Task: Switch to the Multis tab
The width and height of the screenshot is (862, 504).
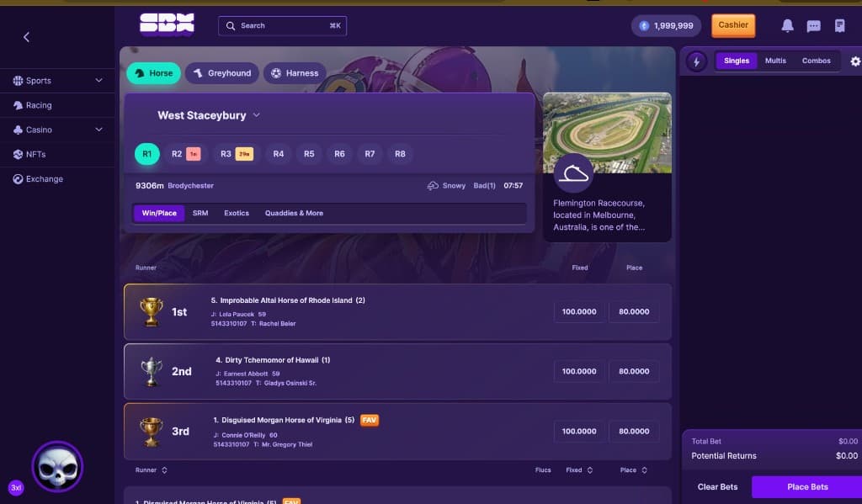Action: coord(775,61)
